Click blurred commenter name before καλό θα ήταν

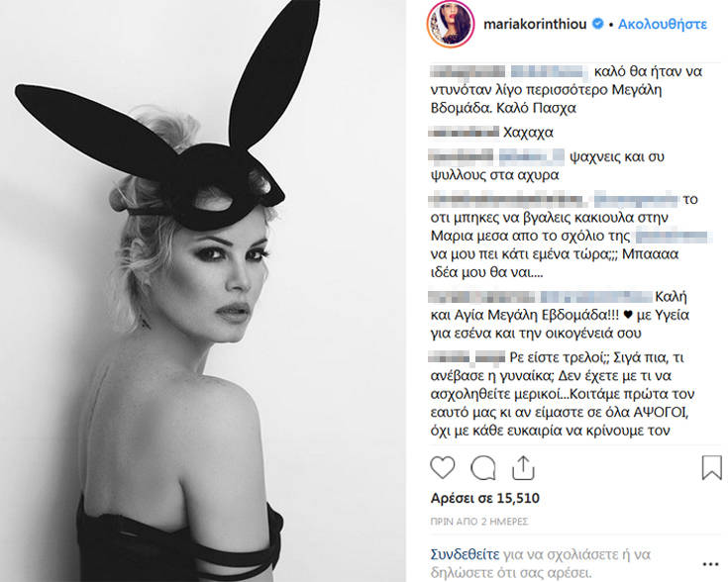(x=468, y=71)
